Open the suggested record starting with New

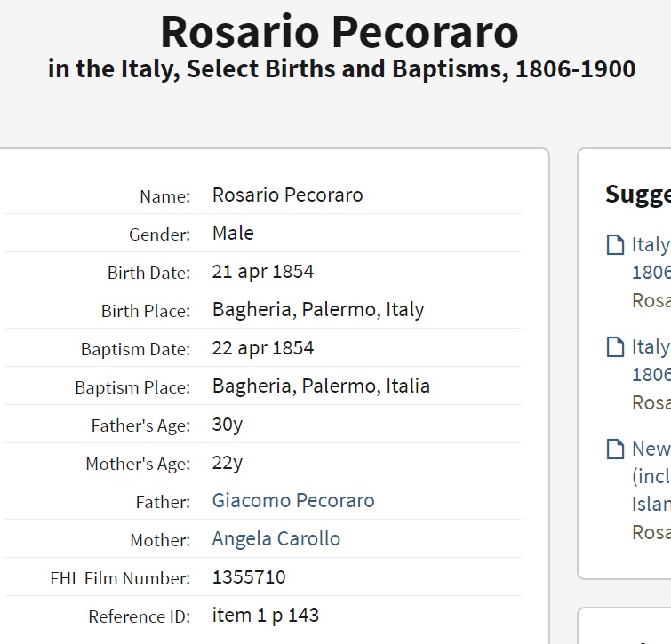point(651,449)
